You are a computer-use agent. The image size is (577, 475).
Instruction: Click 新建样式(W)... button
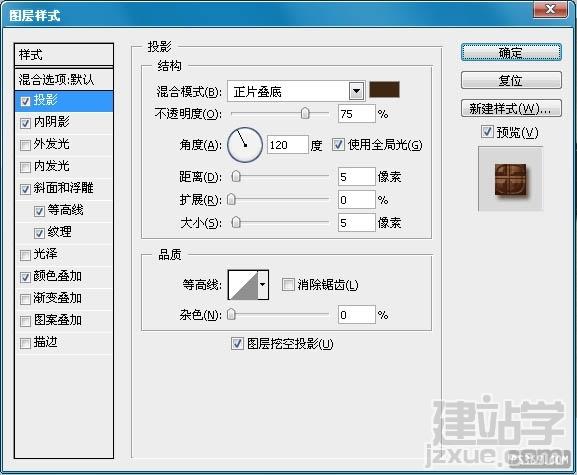point(511,109)
